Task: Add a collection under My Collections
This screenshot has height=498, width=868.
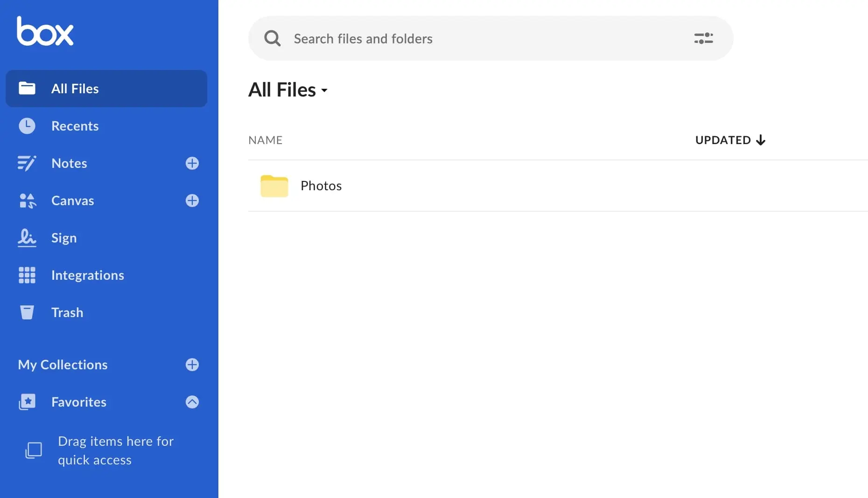Action: [192, 365]
